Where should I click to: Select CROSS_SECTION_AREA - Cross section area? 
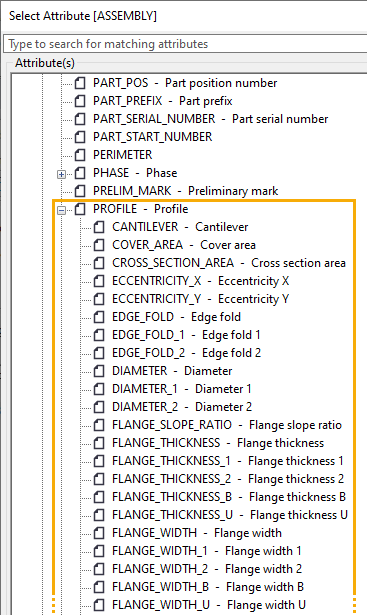(x=229, y=263)
